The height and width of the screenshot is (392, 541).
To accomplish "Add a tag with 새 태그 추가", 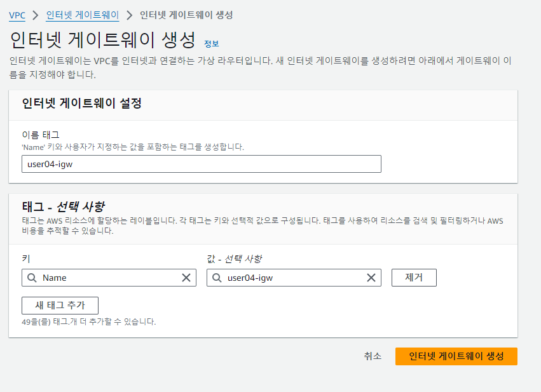I will point(60,306).
